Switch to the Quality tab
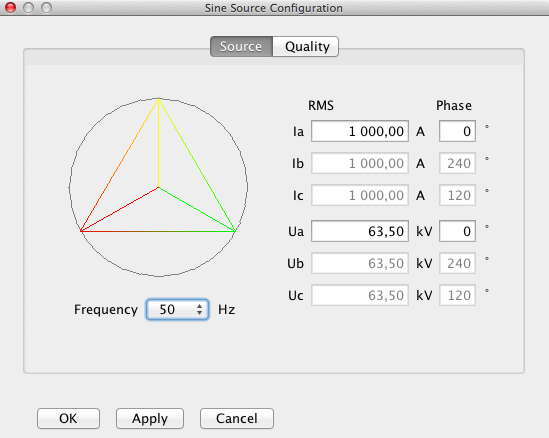Viewport: 549px width, 438px height. click(x=306, y=47)
